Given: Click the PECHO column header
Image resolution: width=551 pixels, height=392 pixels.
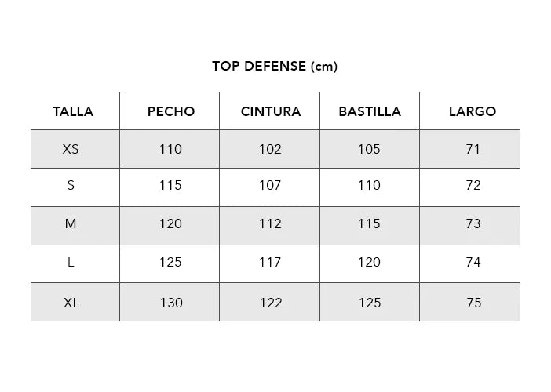Looking at the screenshot, I should pos(170,111).
